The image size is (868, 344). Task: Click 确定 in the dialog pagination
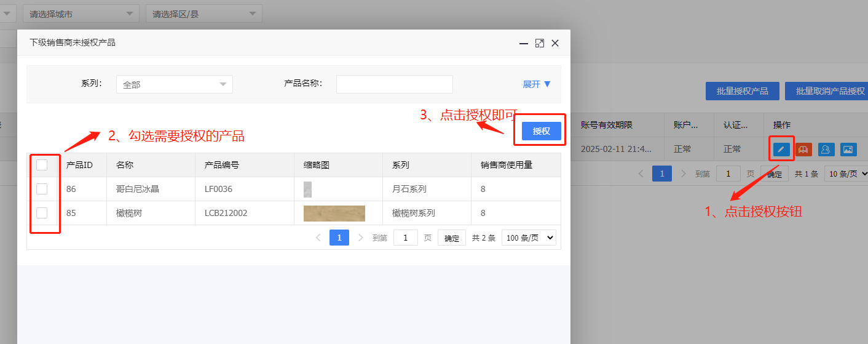click(x=451, y=238)
